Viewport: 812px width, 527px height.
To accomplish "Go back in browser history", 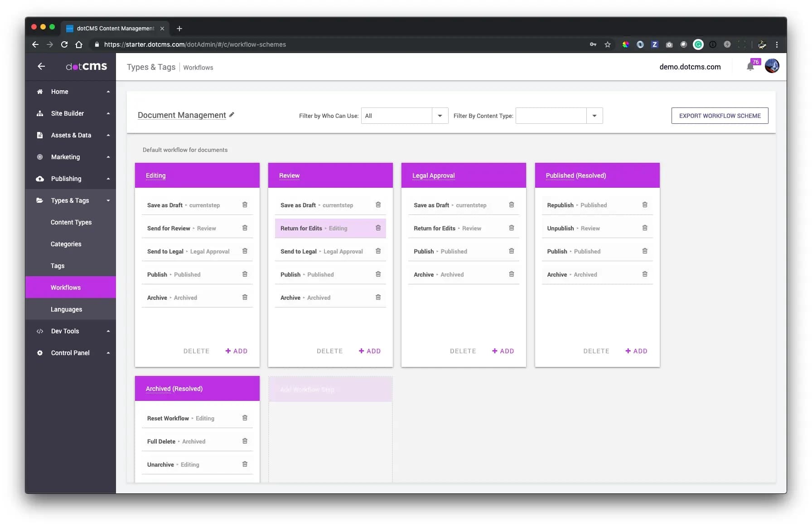I will pos(35,44).
